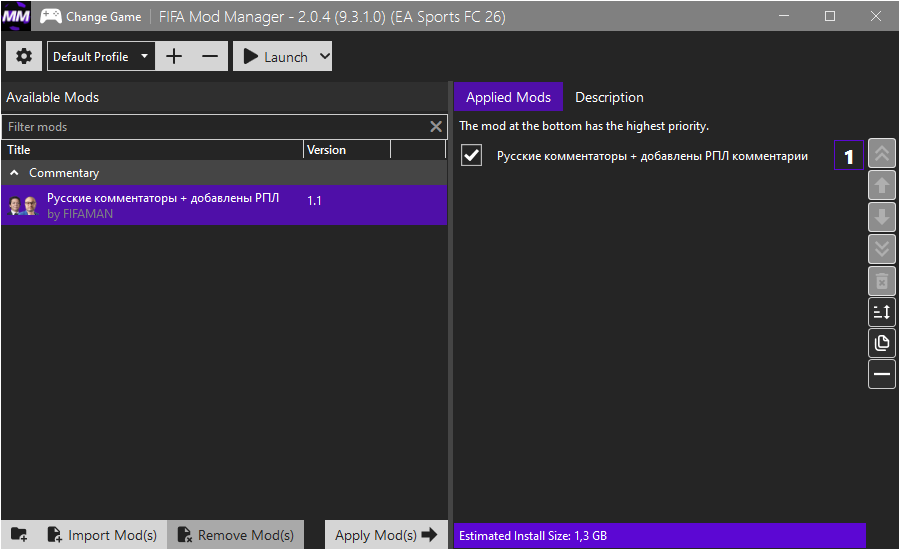The width and height of the screenshot is (900, 550).
Task: Open the Launch options dropdown arrow
Action: click(x=323, y=57)
